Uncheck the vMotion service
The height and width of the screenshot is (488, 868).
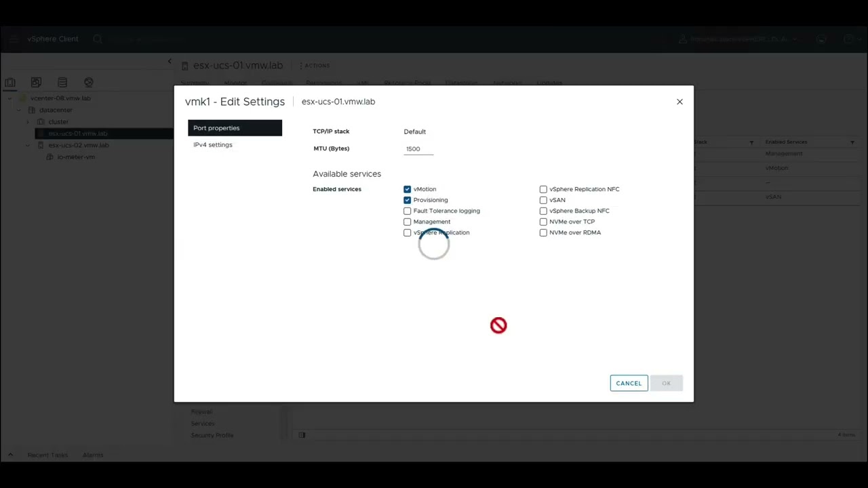pyautogui.click(x=407, y=189)
